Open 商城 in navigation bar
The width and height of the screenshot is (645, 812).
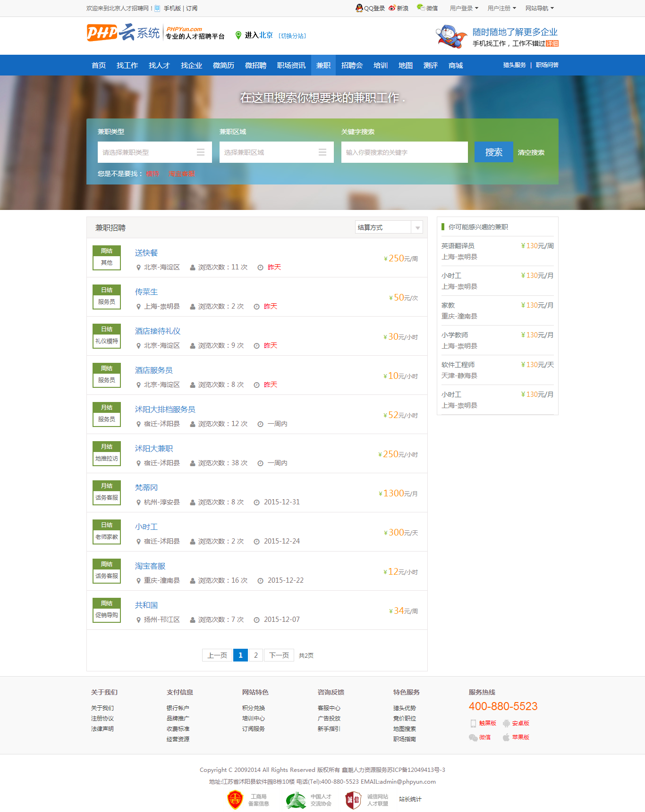[456, 66]
